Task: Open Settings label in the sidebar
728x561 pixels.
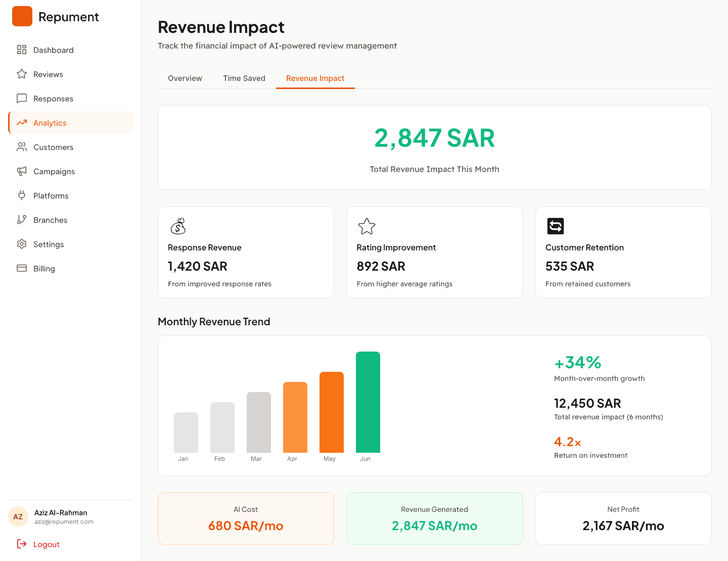Action: coord(49,244)
